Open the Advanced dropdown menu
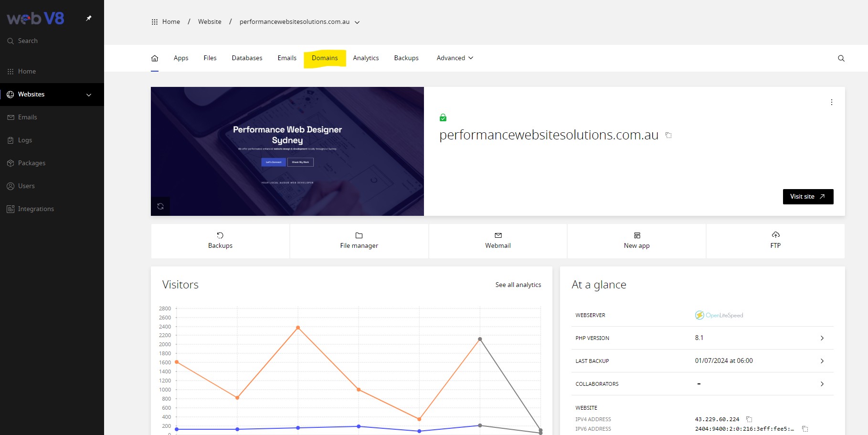This screenshot has width=868, height=435. [x=455, y=58]
